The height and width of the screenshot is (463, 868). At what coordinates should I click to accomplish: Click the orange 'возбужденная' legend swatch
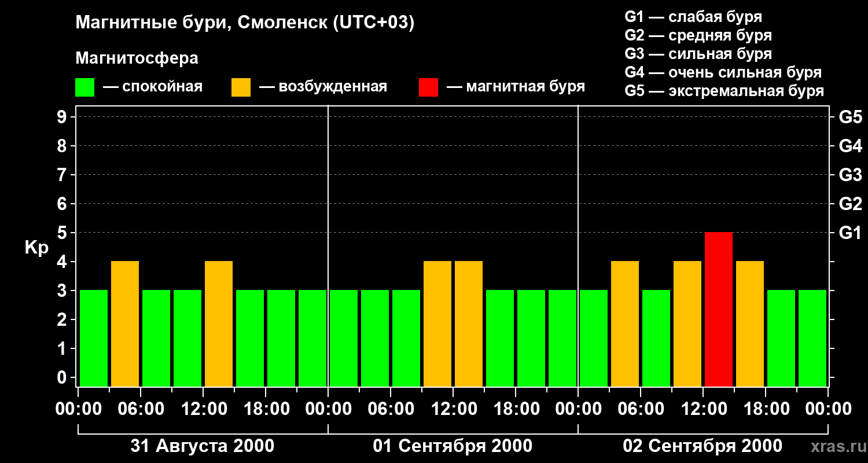241,87
